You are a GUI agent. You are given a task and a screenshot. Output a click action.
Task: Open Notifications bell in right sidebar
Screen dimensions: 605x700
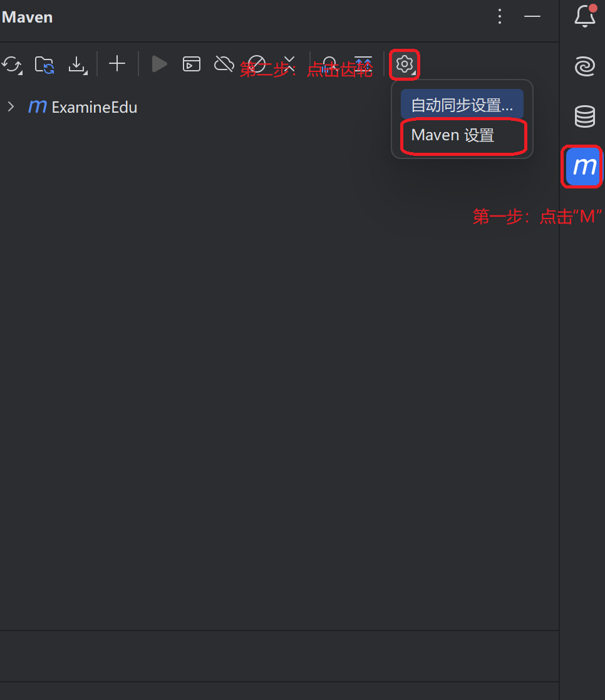(585, 16)
